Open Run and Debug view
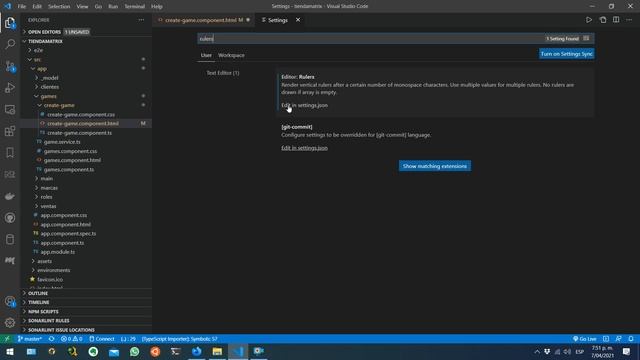This screenshot has height=360, width=640. (x=10, y=88)
